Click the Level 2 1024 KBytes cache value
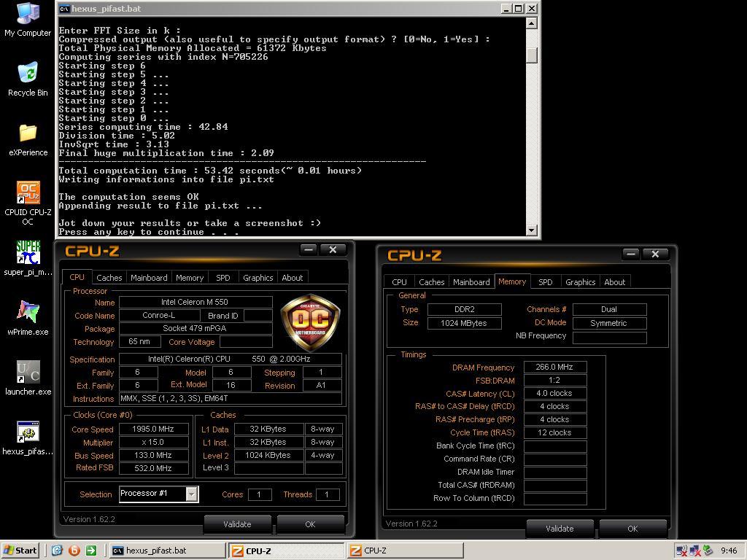 (268, 455)
